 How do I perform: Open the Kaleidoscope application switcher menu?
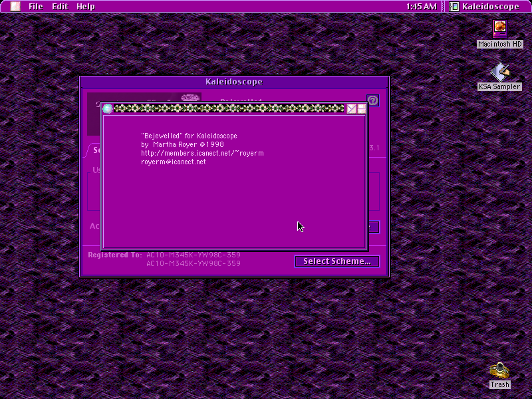point(485,7)
